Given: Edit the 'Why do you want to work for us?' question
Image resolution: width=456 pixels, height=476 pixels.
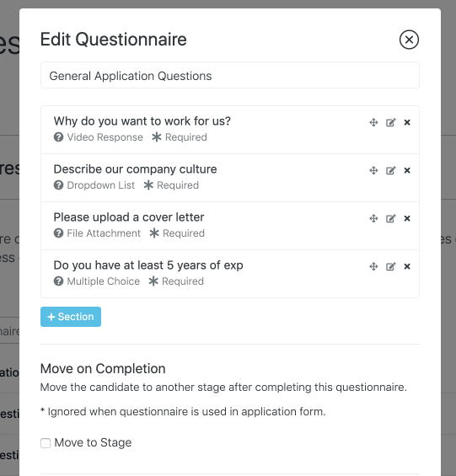Looking at the screenshot, I should [391, 122].
